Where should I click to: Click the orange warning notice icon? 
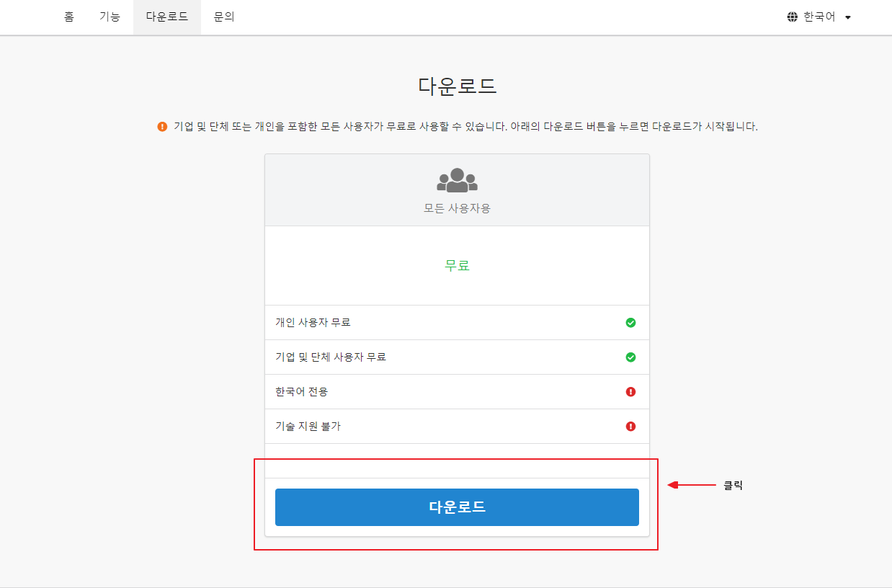point(162,127)
